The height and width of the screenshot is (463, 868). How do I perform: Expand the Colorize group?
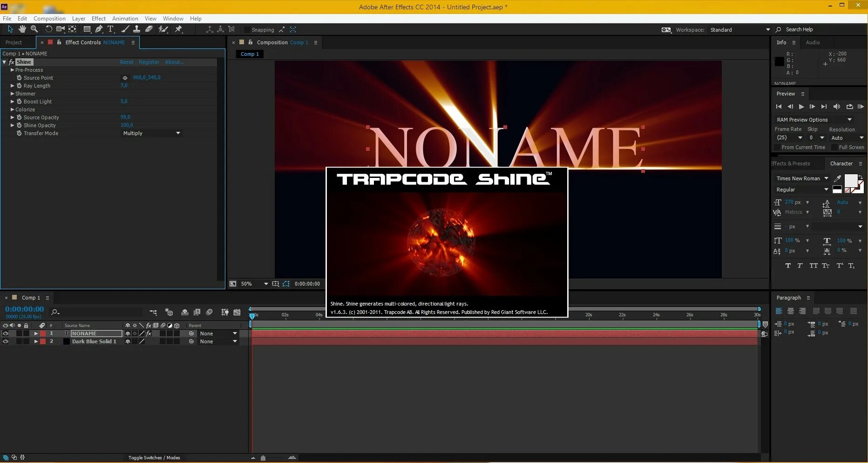13,109
